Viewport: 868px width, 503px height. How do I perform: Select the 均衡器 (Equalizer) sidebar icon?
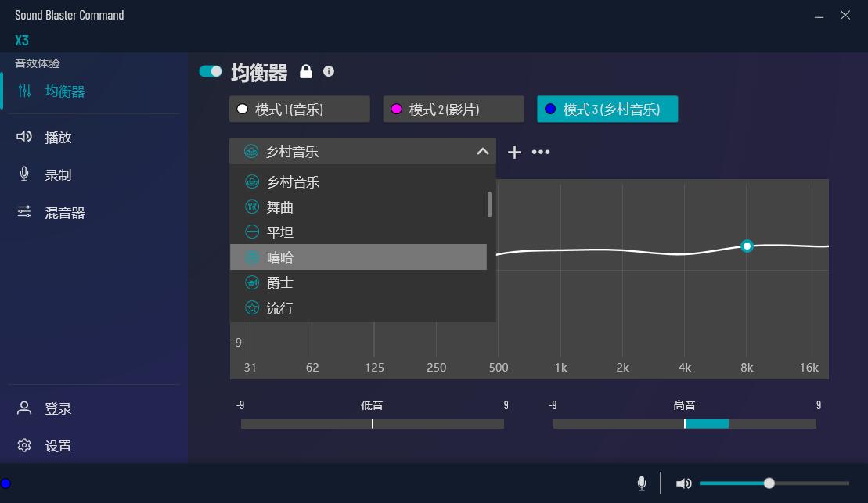pyautogui.click(x=64, y=91)
